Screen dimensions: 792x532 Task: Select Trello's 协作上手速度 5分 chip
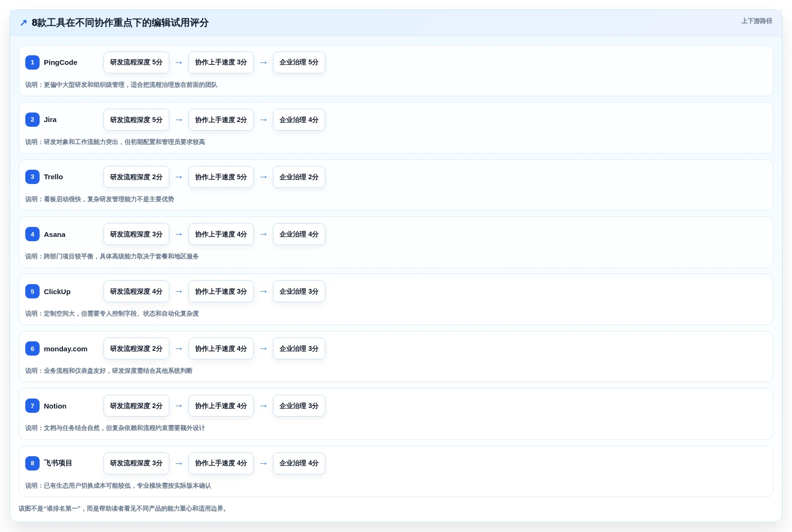(x=221, y=177)
